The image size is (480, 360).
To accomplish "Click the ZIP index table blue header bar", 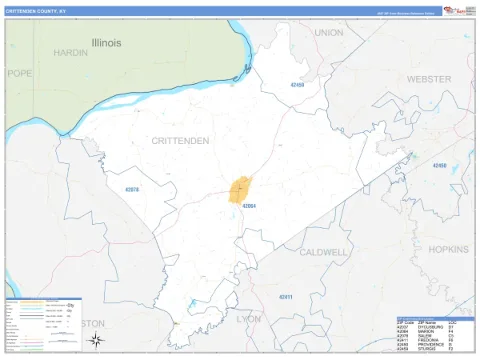I will (435, 319).
